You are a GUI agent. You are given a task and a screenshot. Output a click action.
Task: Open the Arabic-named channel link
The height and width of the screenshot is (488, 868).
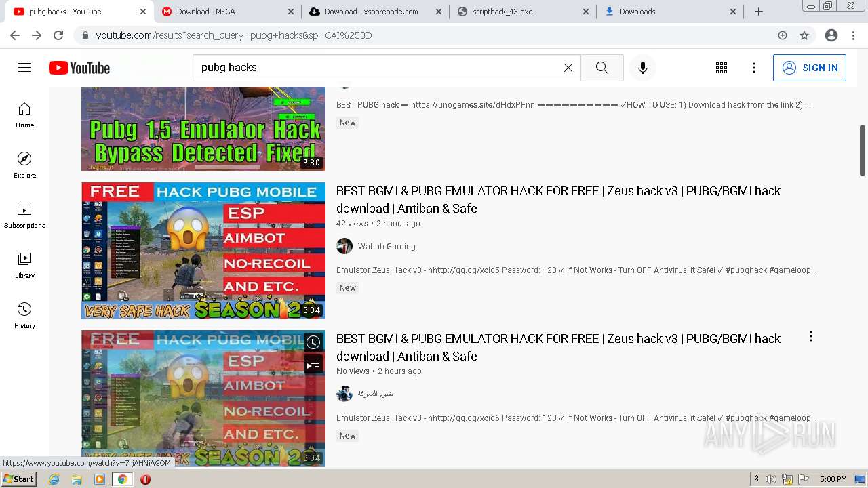tap(375, 394)
